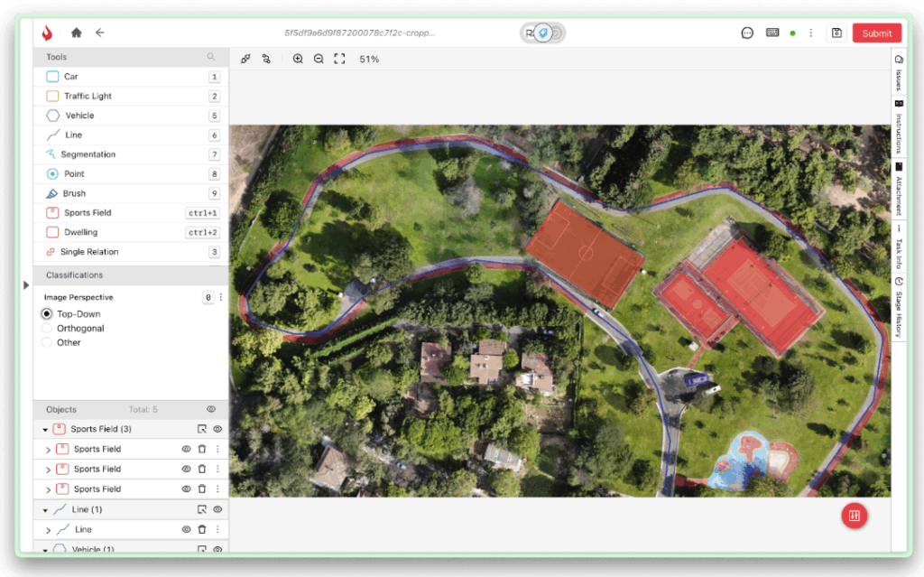Click the save icon near the Submit button

[x=836, y=33]
